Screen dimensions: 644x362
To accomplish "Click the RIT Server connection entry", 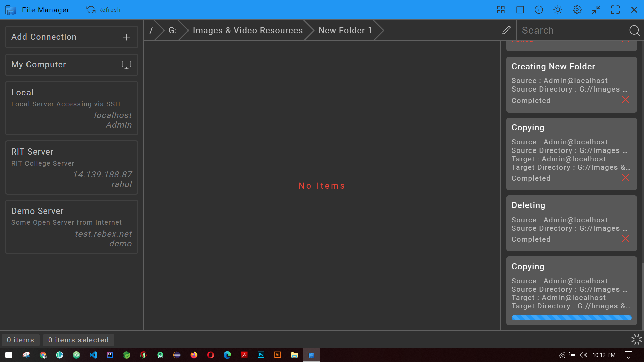I will point(72,168).
